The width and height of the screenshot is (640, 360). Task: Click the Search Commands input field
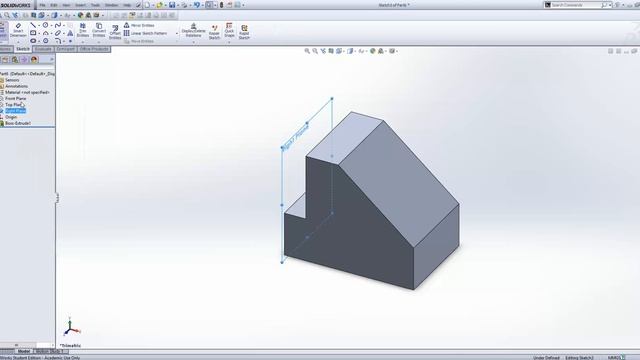point(576,5)
